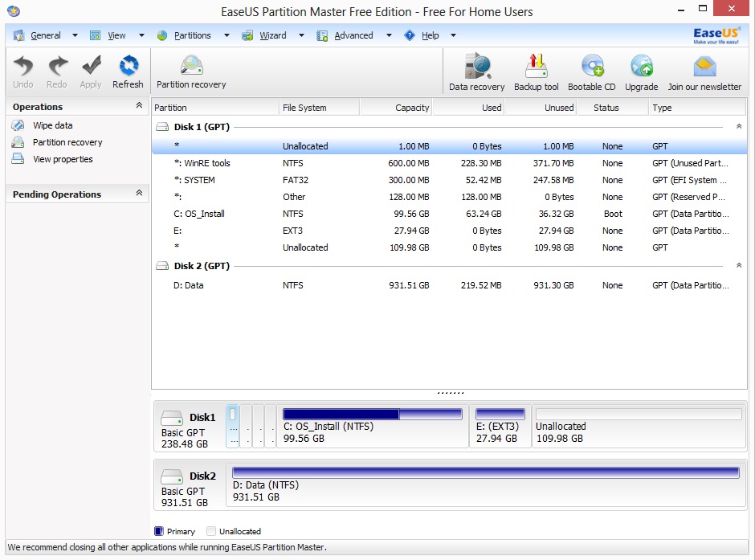
Task: Click D: Data (NTFS) bar in disk map
Action: click(485, 473)
